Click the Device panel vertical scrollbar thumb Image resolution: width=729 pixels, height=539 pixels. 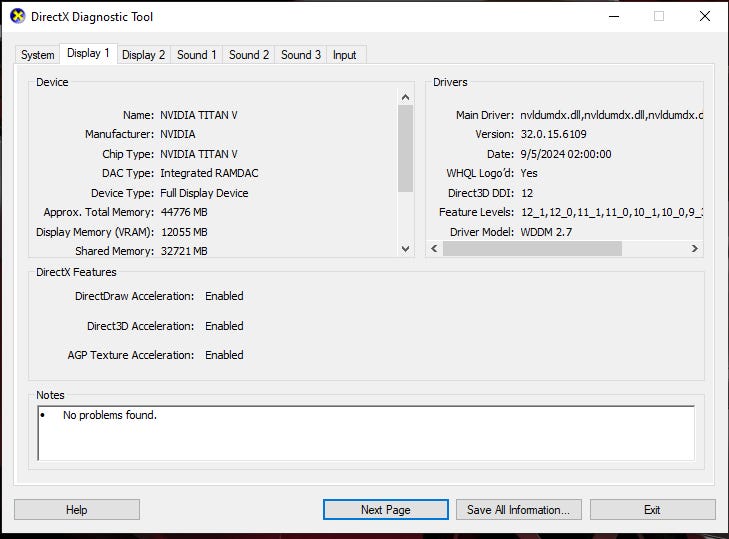405,148
